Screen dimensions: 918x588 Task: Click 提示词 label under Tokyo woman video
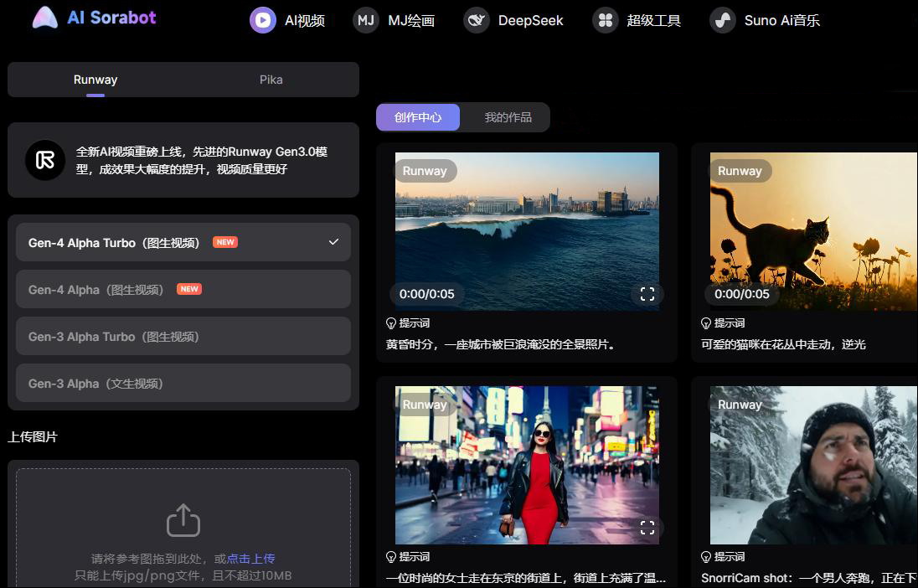click(415, 557)
